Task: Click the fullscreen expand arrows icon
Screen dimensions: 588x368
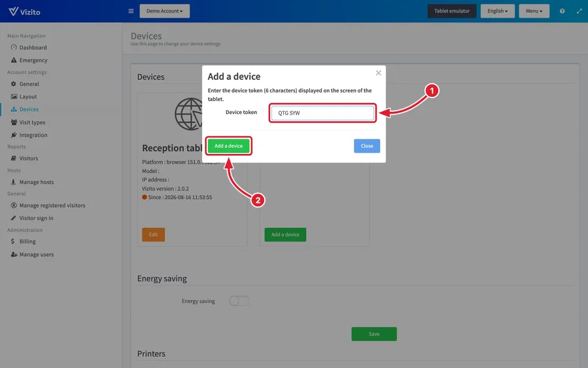Action: (579, 11)
